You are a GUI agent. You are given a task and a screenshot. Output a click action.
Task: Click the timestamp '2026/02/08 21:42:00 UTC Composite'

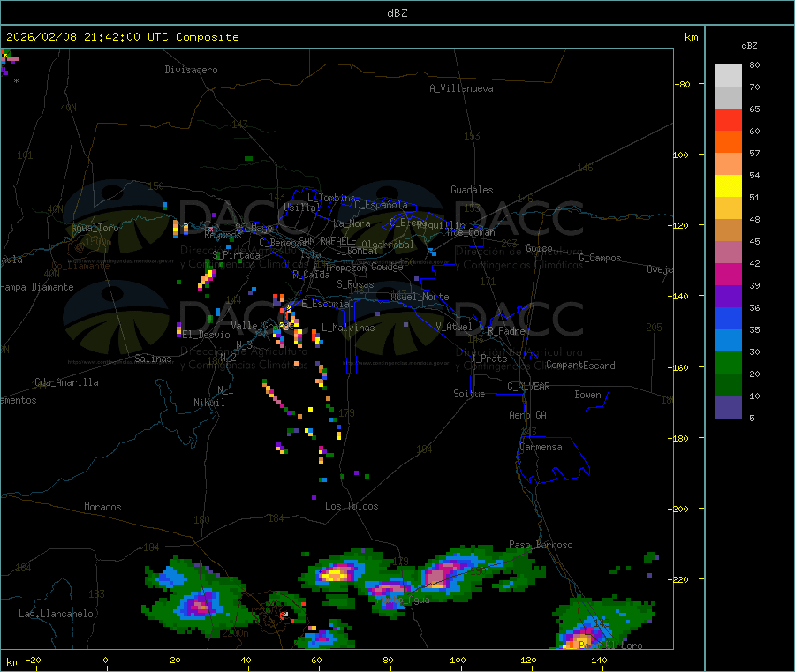(122, 37)
